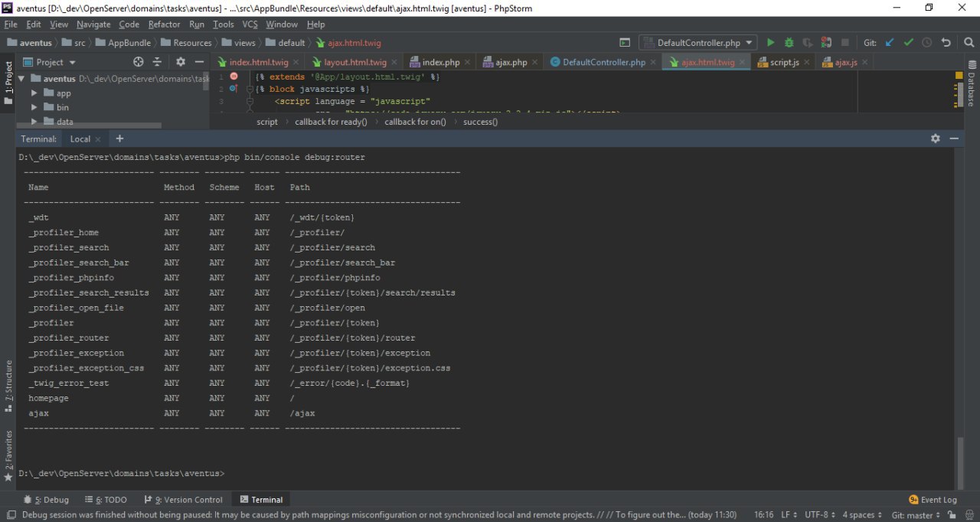Open Git: master branch popup
The width and height of the screenshot is (980, 522).
(x=916, y=515)
